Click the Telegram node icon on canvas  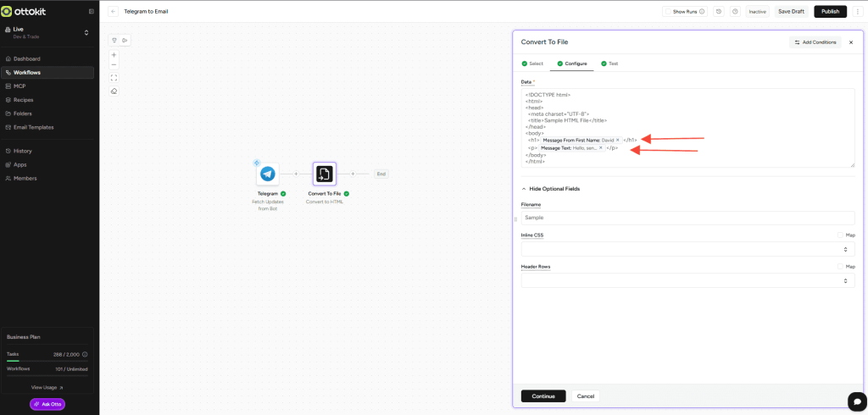tap(268, 174)
